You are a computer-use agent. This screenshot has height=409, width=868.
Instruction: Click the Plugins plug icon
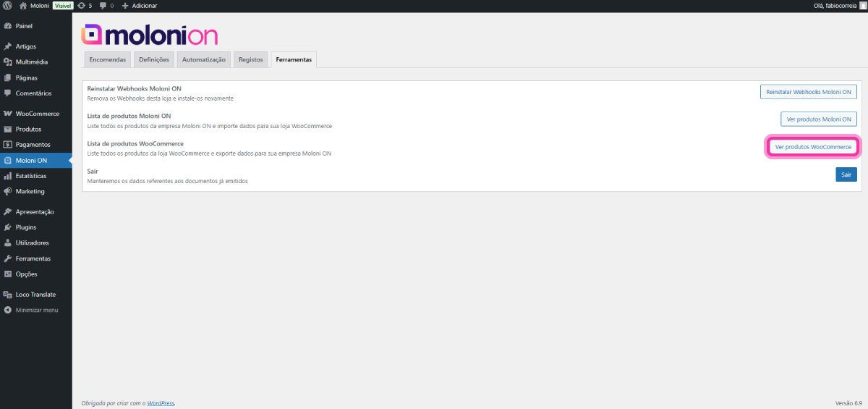pyautogui.click(x=8, y=227)
